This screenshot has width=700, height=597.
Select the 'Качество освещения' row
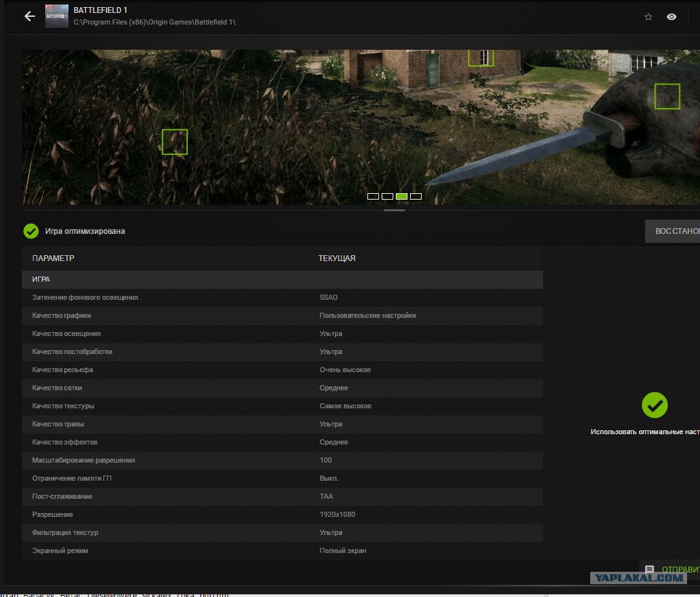tap(283, 333)
